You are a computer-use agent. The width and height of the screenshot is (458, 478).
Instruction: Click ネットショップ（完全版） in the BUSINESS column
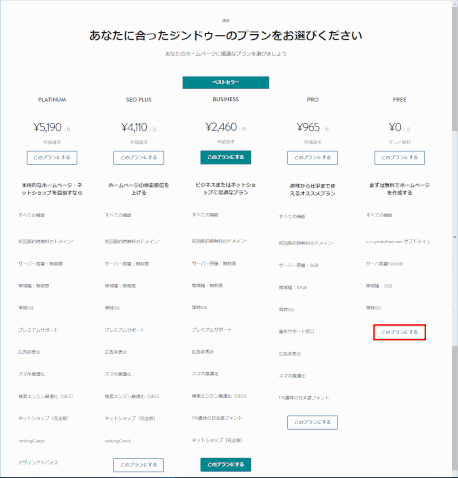point(217,440)
